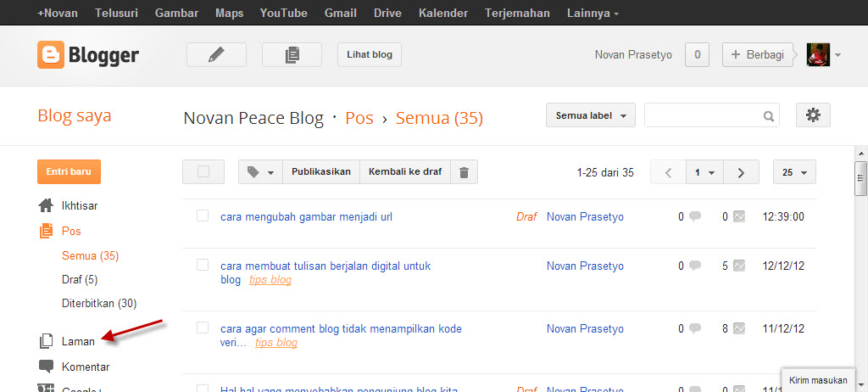Click comment icon for 'cara mengubah gambar' post
The image size is (868, 392).
tap(695, 217)
